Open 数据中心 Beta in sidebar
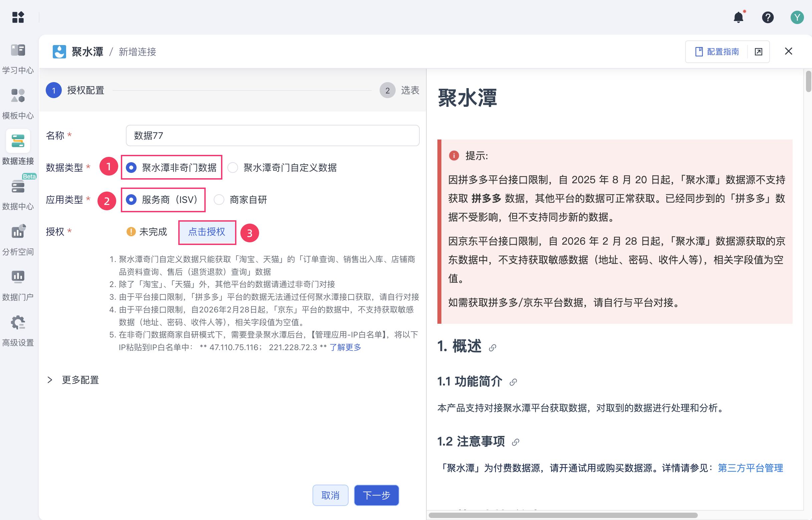The image size is (812, 520). pos(18,192)
